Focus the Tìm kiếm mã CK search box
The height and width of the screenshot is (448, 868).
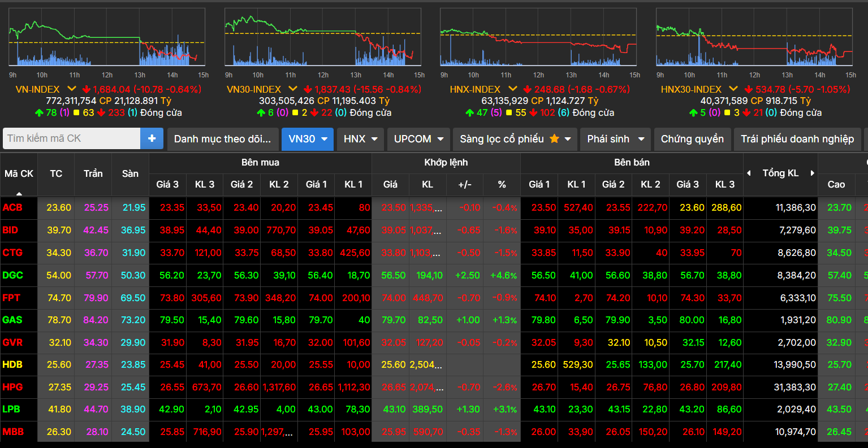71,138
